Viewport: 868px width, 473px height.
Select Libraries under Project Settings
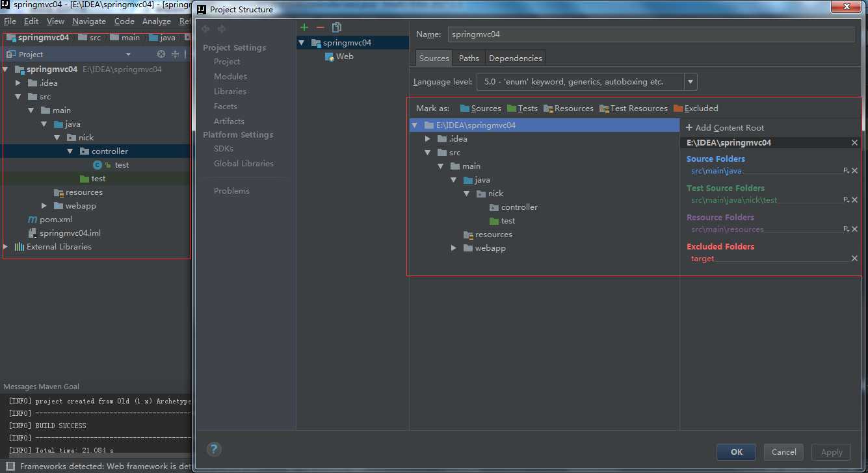(230, 92)
